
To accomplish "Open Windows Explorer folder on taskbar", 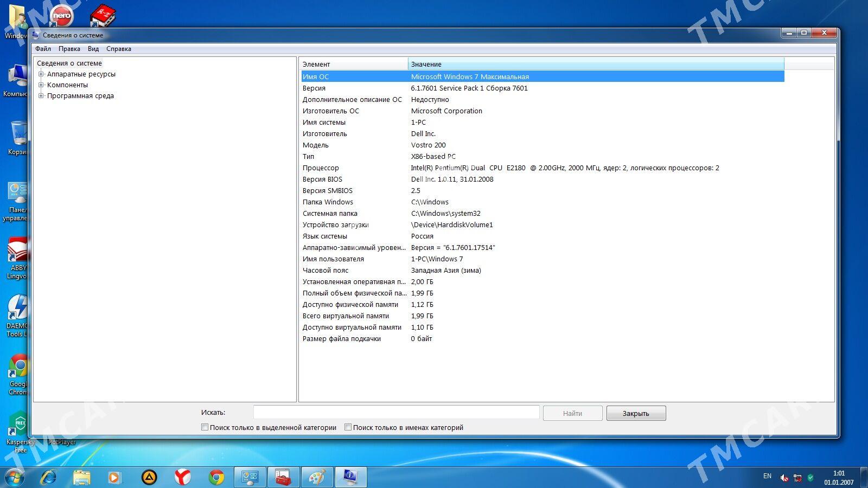I will (81, 477).
